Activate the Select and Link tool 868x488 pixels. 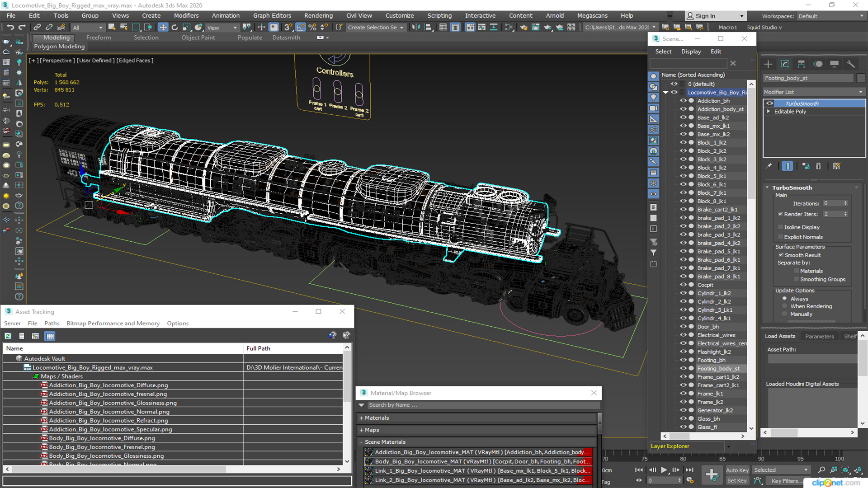38,28
